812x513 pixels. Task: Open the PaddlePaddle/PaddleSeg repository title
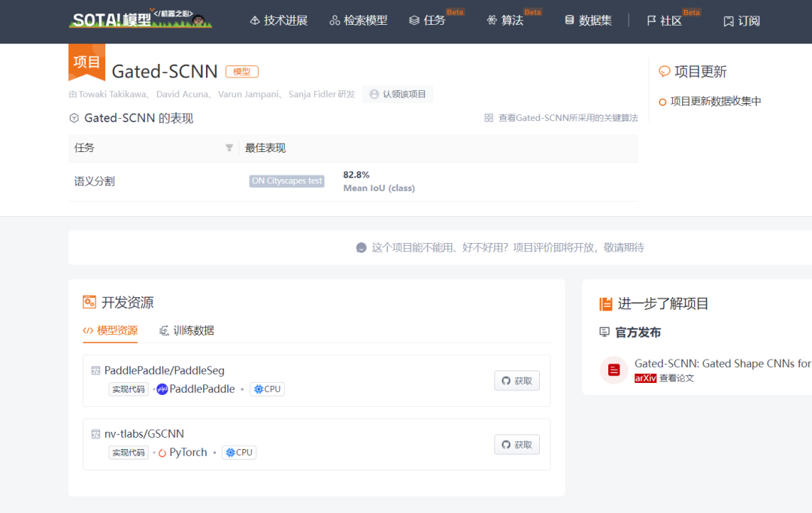164,371
